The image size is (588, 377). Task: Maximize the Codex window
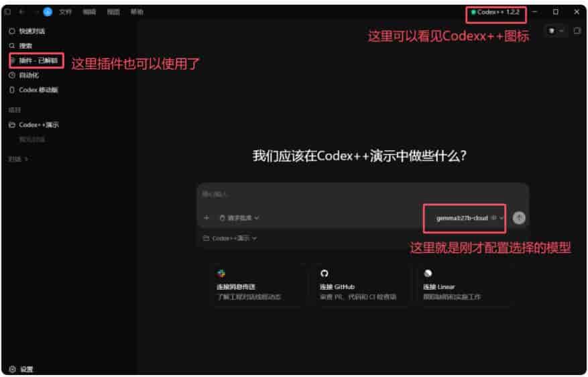(x=556, y=12)
